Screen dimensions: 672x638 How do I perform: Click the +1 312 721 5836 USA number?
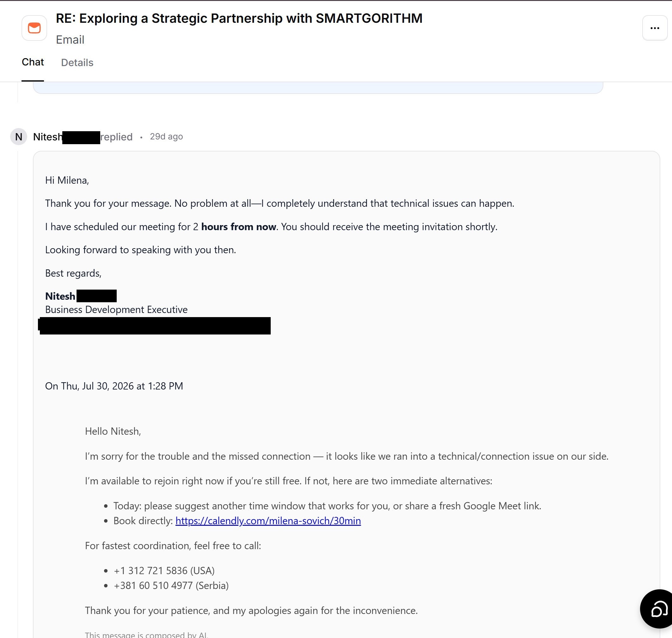164,571
